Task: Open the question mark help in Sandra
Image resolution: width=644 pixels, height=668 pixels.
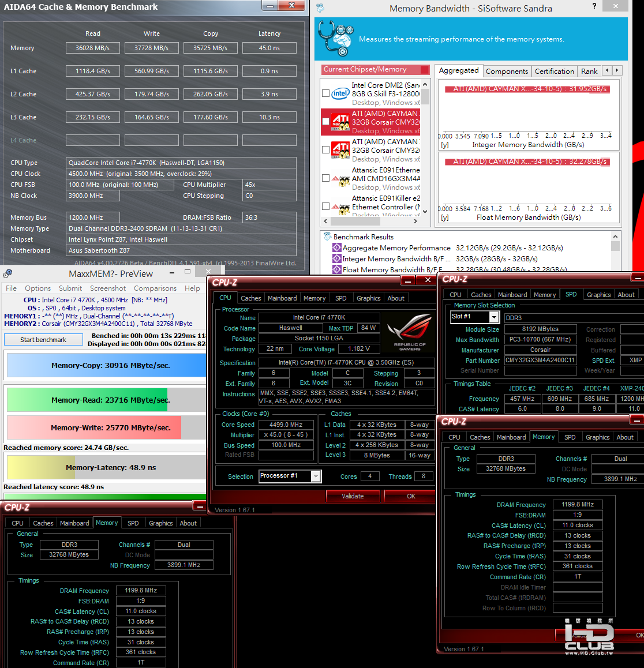Action: 594,6
